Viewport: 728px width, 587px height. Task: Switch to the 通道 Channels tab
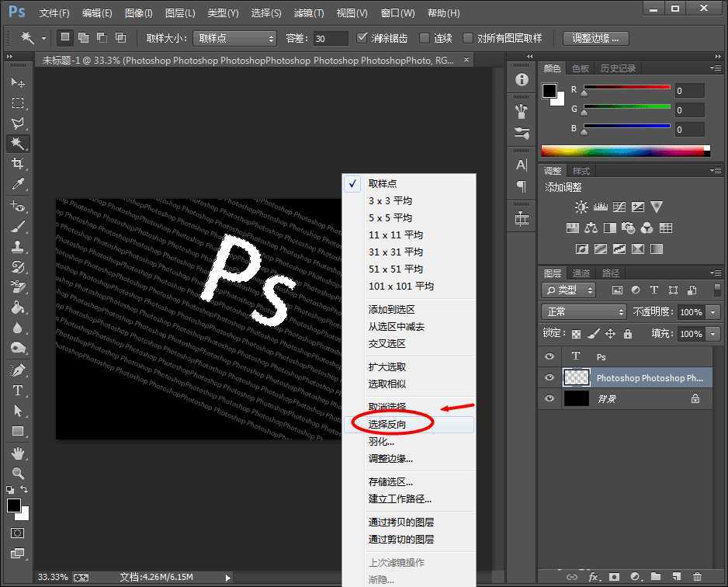click(580, 273)
